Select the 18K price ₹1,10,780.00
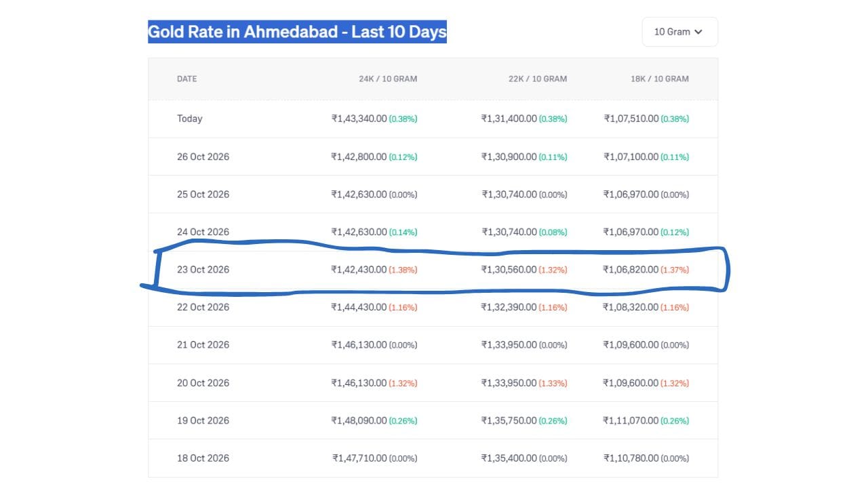 (631, 458)
